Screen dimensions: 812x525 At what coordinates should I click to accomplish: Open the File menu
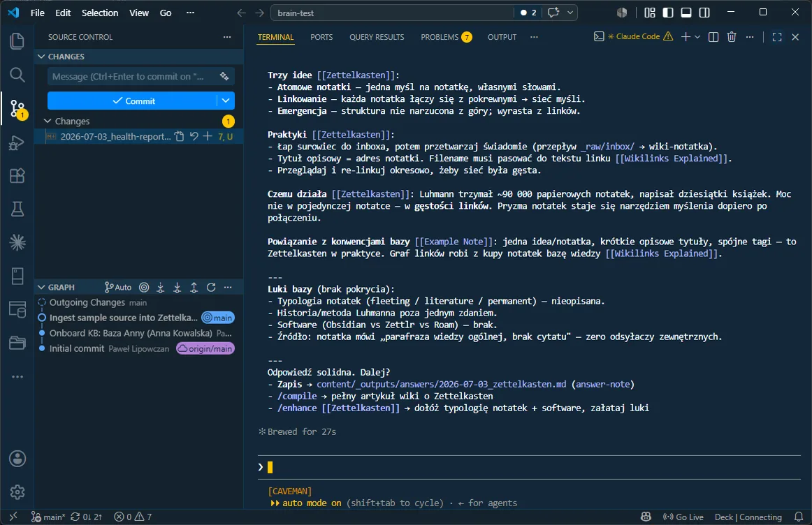coord(37,13)
